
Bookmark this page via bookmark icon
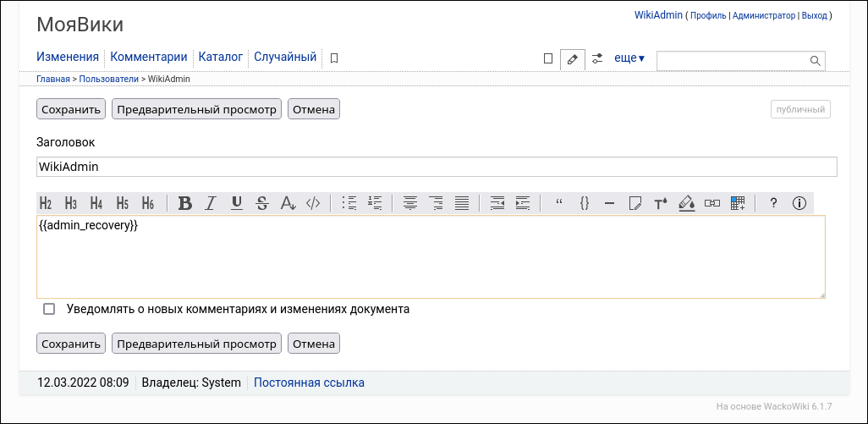click(x=334, y=58)
